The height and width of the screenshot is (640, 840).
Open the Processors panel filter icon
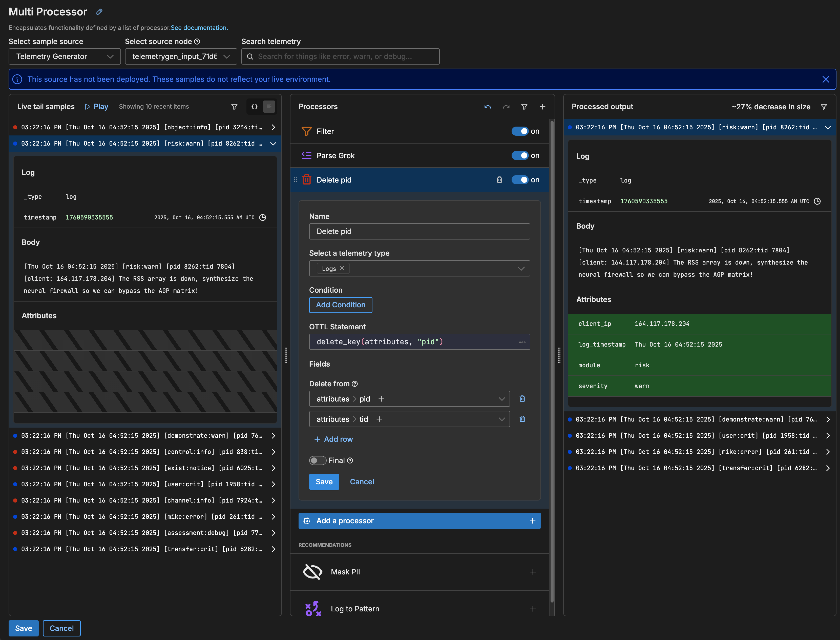tap(524, 107)
